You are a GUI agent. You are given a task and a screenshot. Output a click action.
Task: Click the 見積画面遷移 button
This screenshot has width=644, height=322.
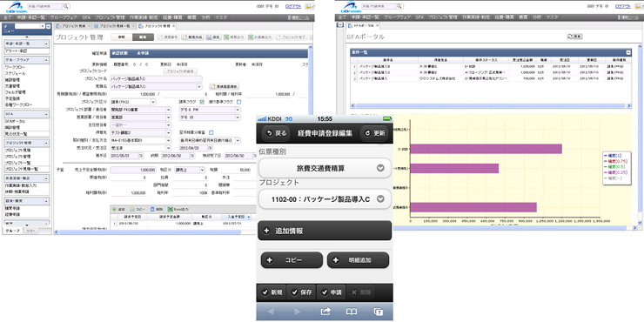pyautogui.click(x=225, y=87)
